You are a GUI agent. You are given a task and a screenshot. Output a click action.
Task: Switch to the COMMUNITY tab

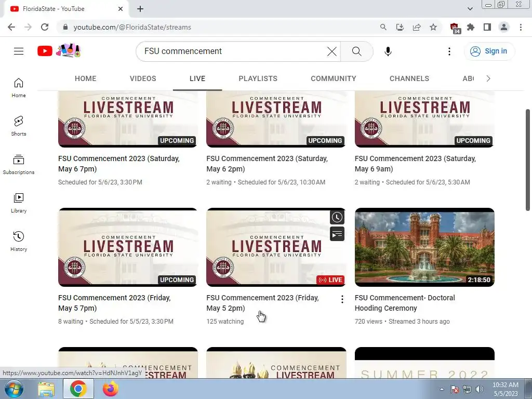coord(334,78)
